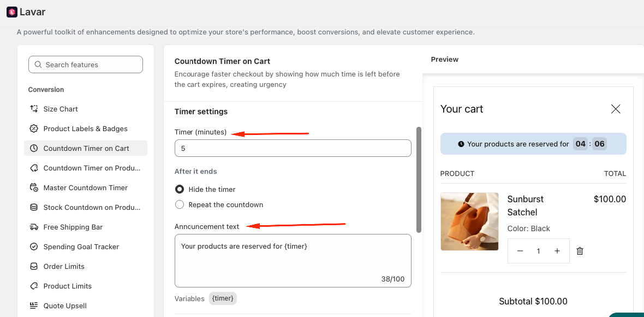Viewport: 644px width, 317px height.
Task: Click the {timer} variable chip
Action: click(223, 298)
